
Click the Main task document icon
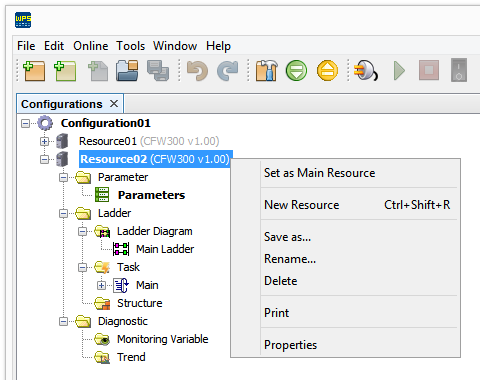click(x=121, y=285)
